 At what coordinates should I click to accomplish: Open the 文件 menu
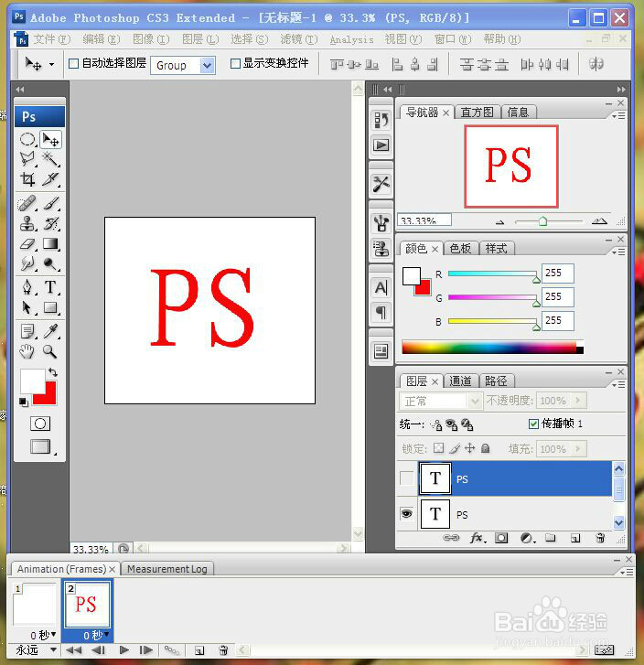point(52,39)
